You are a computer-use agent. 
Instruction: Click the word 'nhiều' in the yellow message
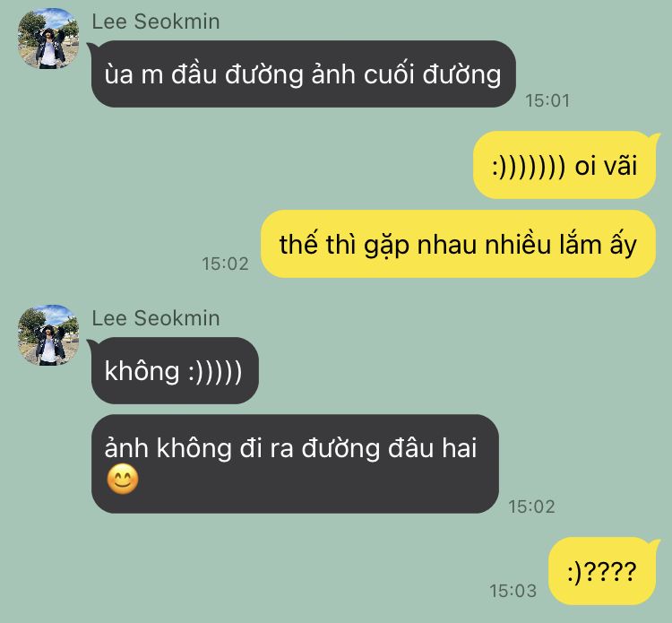tap(518, 245)
